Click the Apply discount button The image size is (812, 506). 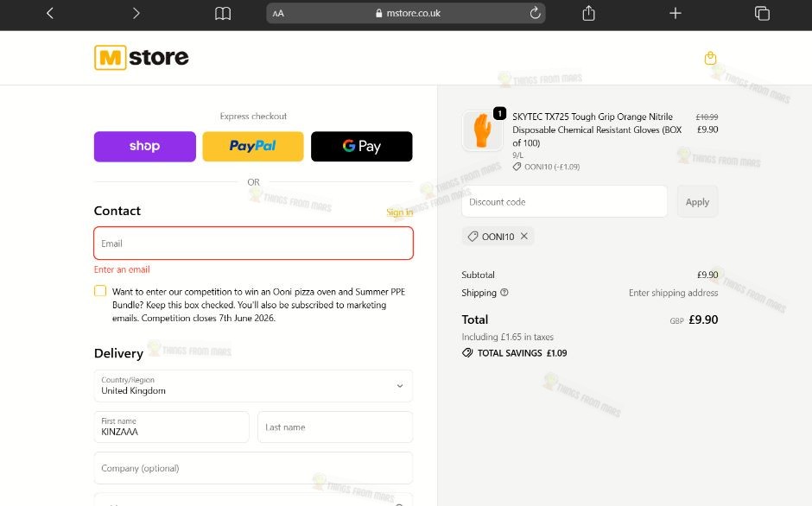697,201
